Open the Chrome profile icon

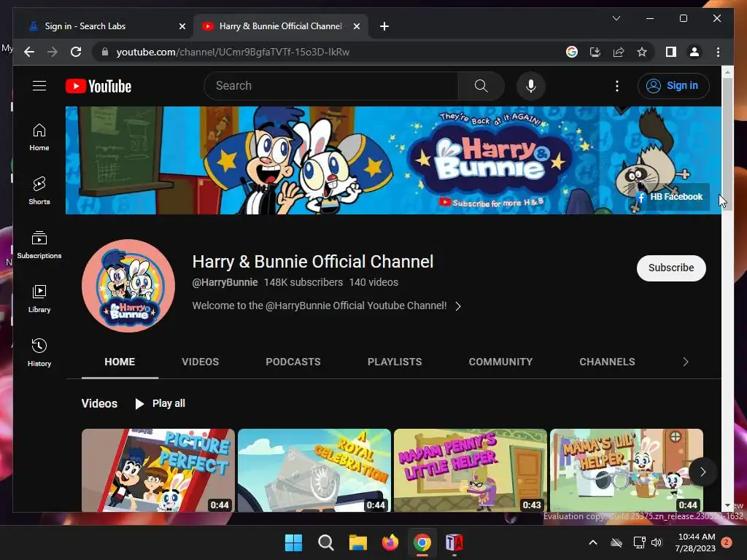(694, 52)
